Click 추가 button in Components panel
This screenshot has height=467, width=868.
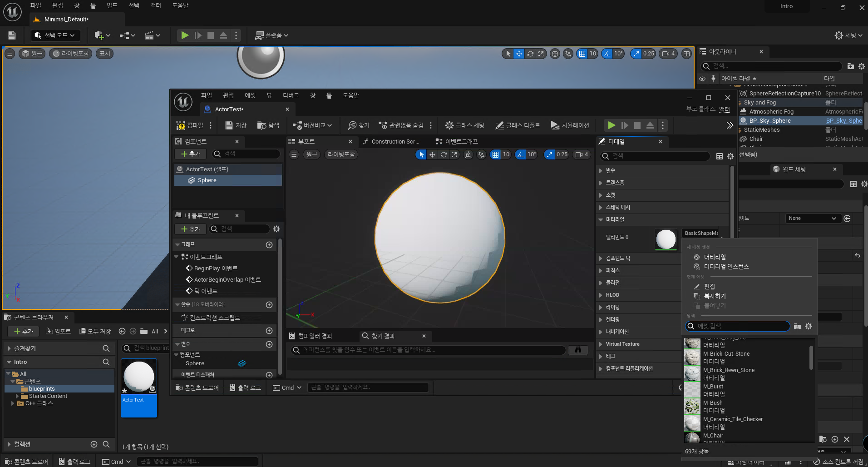point(191,154)
